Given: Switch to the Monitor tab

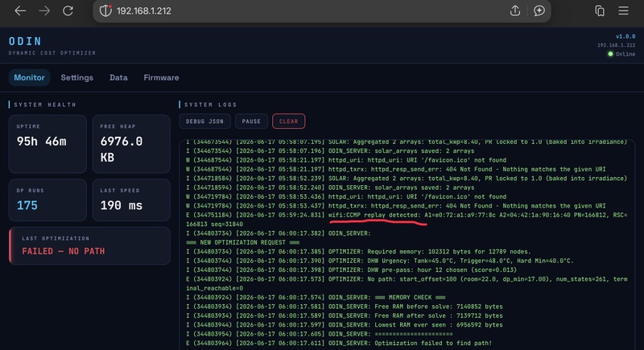Looking at the screenshot, I should (x=29, y=77).
